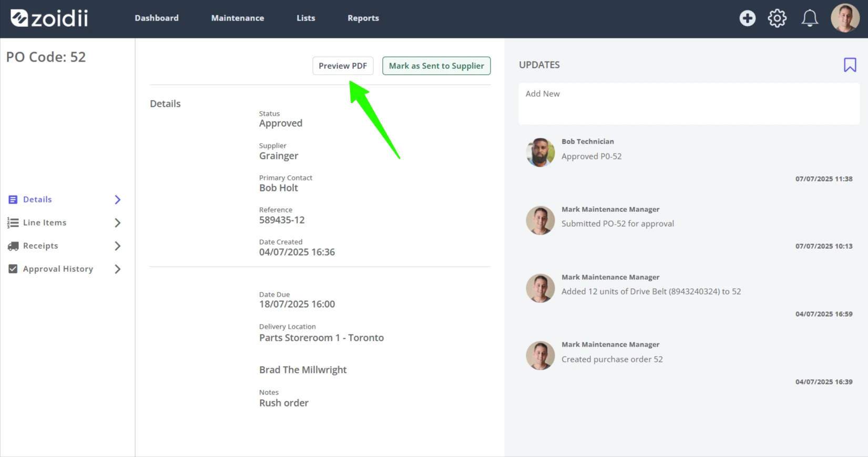The height and width of the screenshot is (457, 868).
Task: Click the Approved P0-52 update text
Action: 591,156
